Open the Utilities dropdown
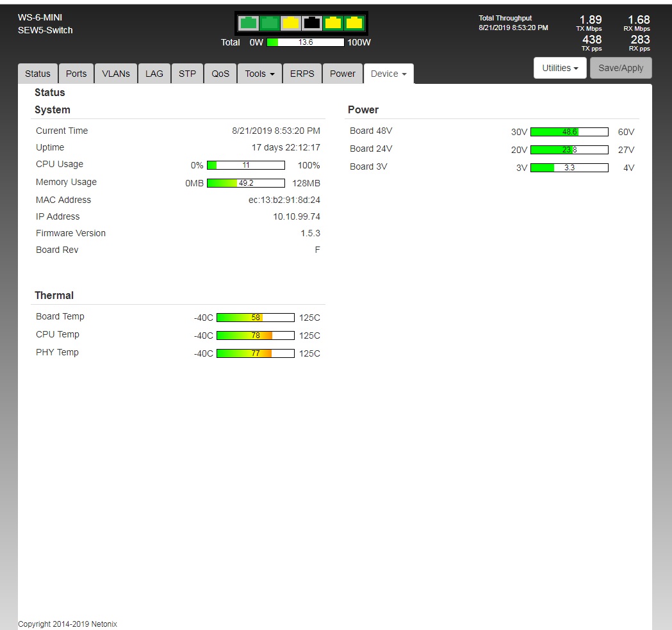 click(x=560, y=68)
